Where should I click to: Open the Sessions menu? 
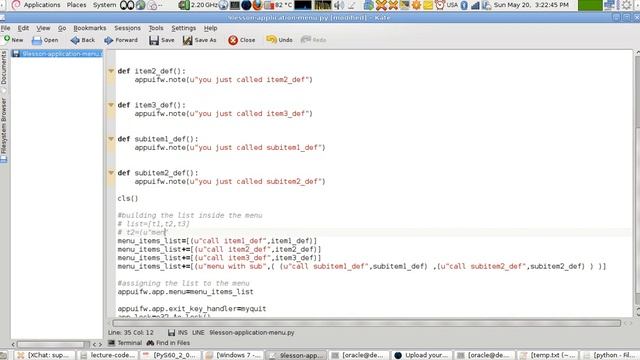[127, 28]
